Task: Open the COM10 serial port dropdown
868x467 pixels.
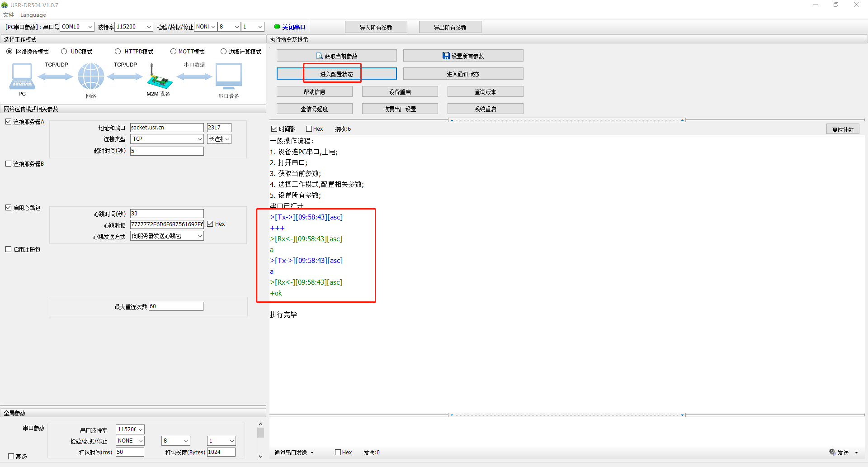Action: (x=77, y=27)
